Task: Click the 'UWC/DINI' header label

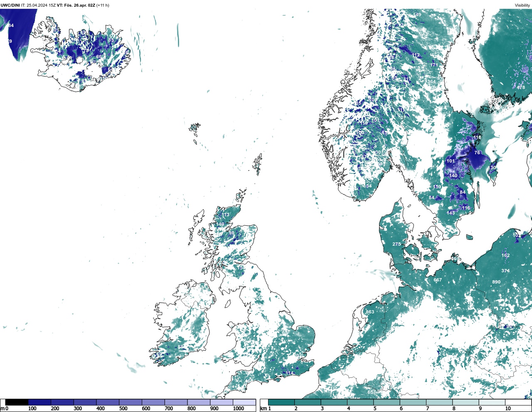Action: [10, 5]
